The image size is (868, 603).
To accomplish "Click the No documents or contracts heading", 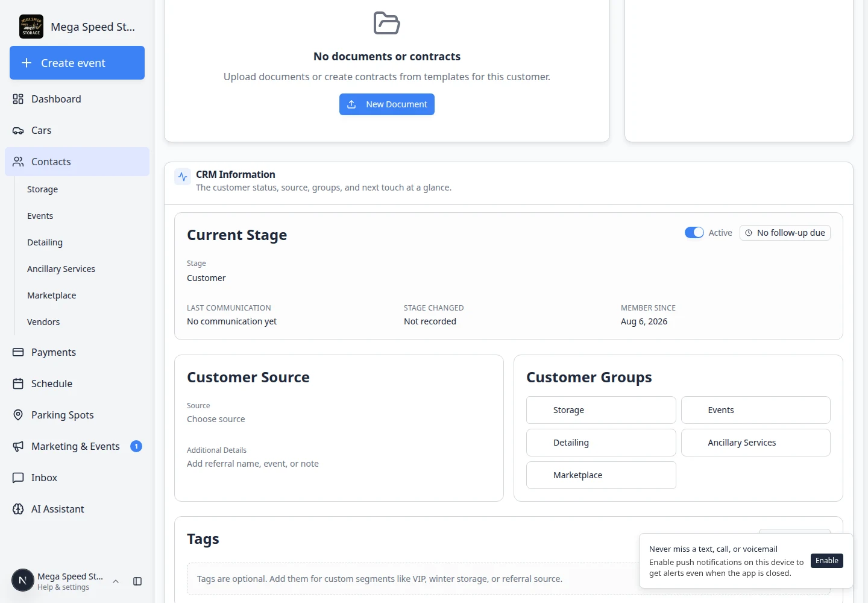I will 387,57.
